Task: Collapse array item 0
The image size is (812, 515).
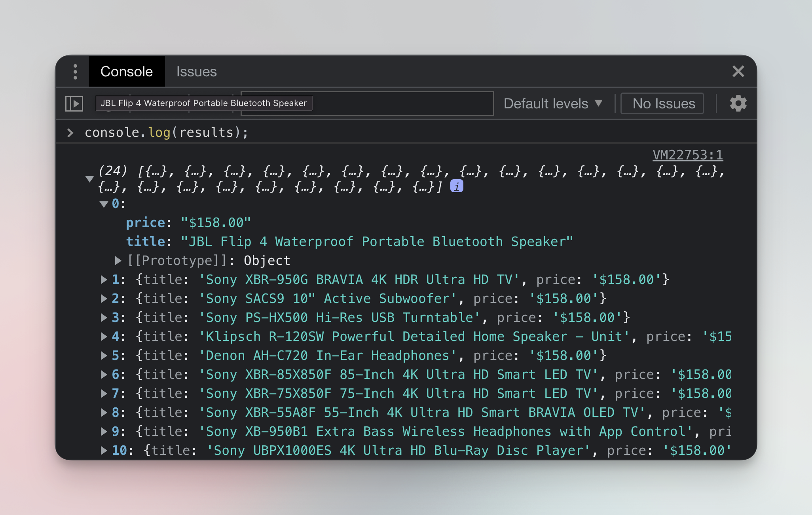Action: [x=104, y=204]
